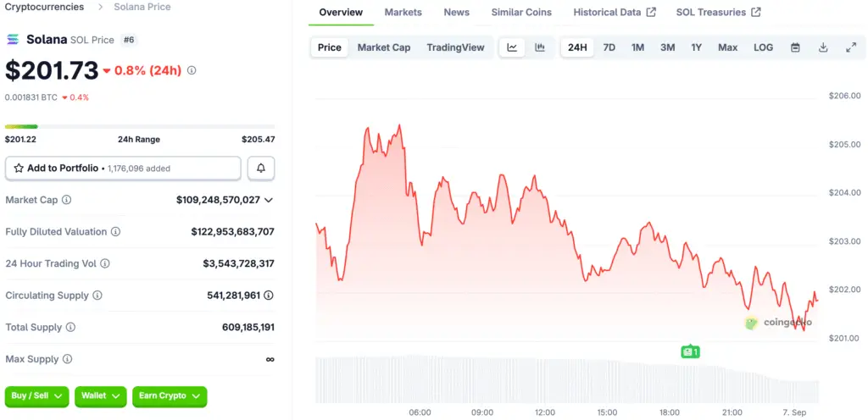The width and height of the screenshot is (868, 420).
Task: Set chart range to 3M
Action: [x=668, y=47]
